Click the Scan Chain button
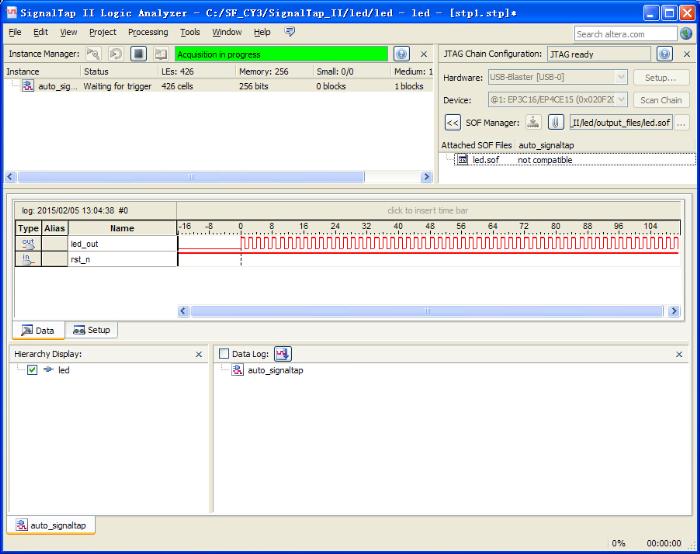700x554 pixels. [660, 100]
